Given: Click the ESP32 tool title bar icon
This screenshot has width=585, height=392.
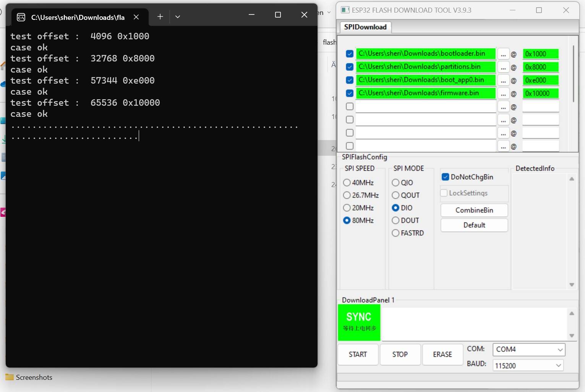Looking at the screenshot, I should pos(345,10).
